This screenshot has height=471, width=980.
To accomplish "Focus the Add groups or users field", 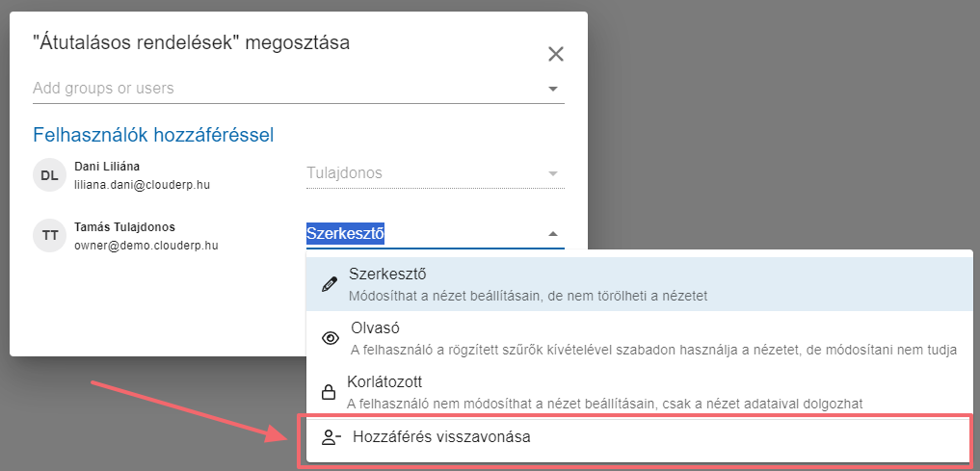I will coord(279,89).
